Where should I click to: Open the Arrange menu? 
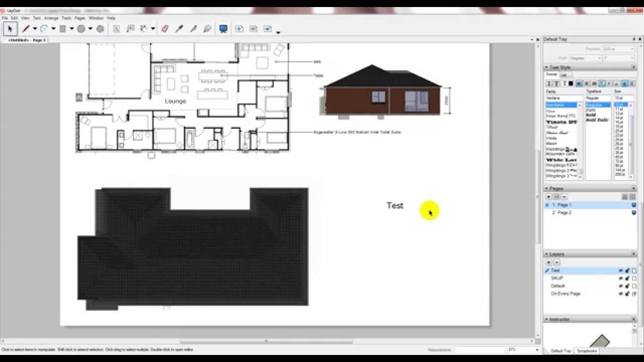(x=51, y=18)
